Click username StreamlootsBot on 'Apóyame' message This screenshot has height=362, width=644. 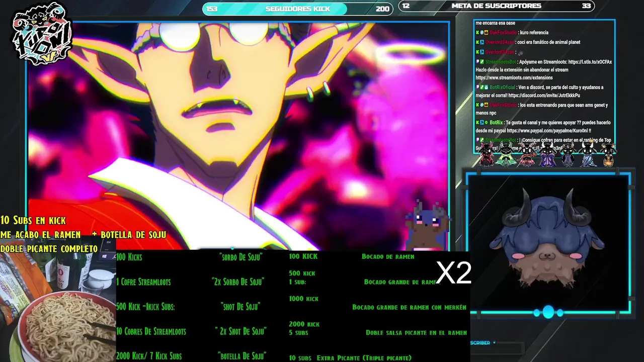coord(501,62)
